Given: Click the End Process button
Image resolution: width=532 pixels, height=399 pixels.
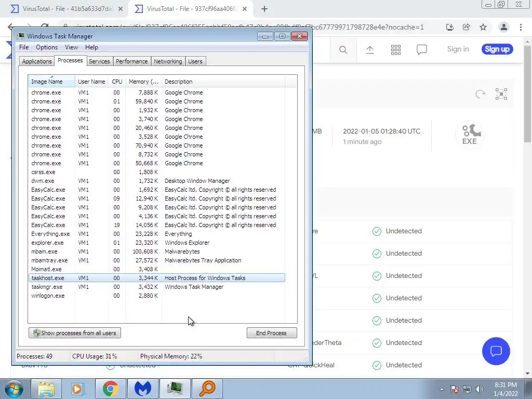Looking at the screenshot, I should (271, 333).
